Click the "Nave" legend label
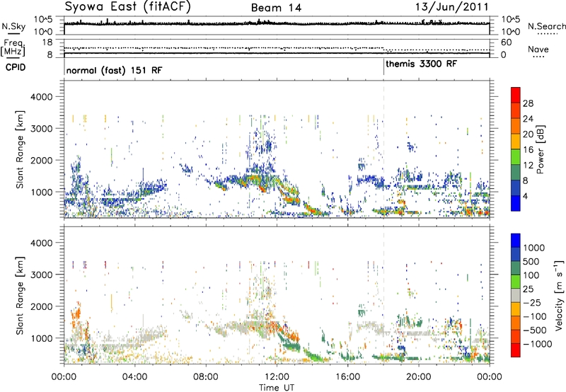This screenshot has height=392, width=566. pos(538,50)
